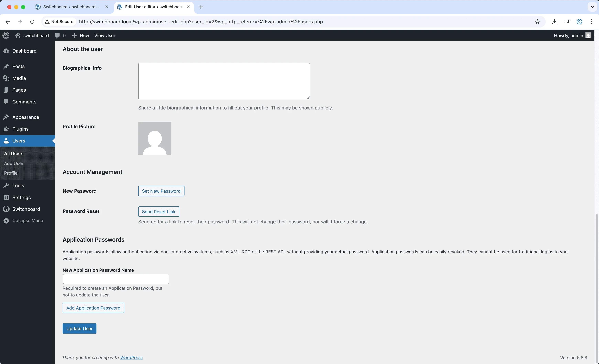Click inside the Biographical Info text area
This screenshot has height=364, width=599.
coord(224,81)
